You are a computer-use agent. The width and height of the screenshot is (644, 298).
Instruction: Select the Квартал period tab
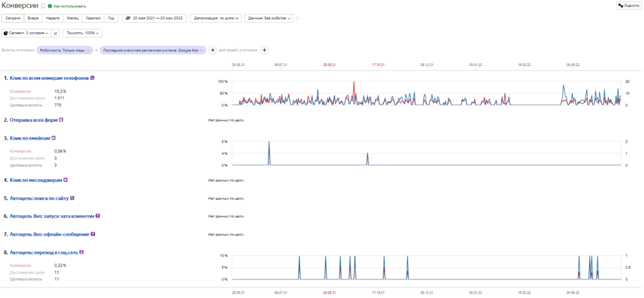coord(93,18)
